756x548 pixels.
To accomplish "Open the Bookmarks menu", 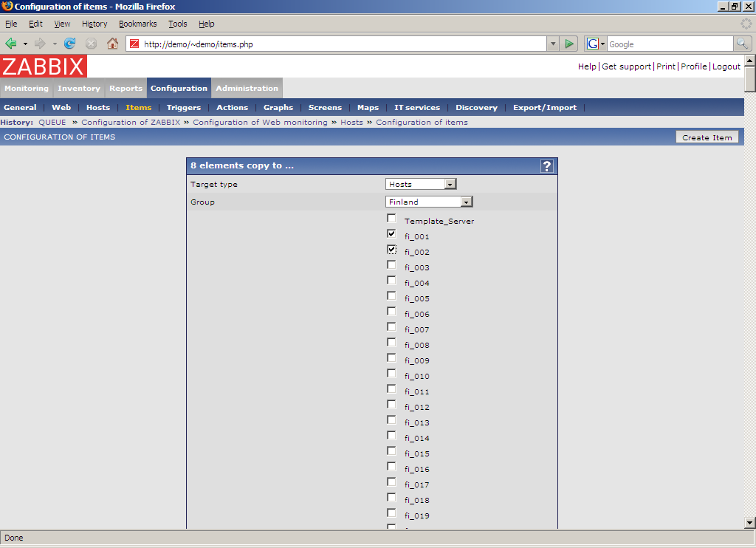I will (138, 24).
